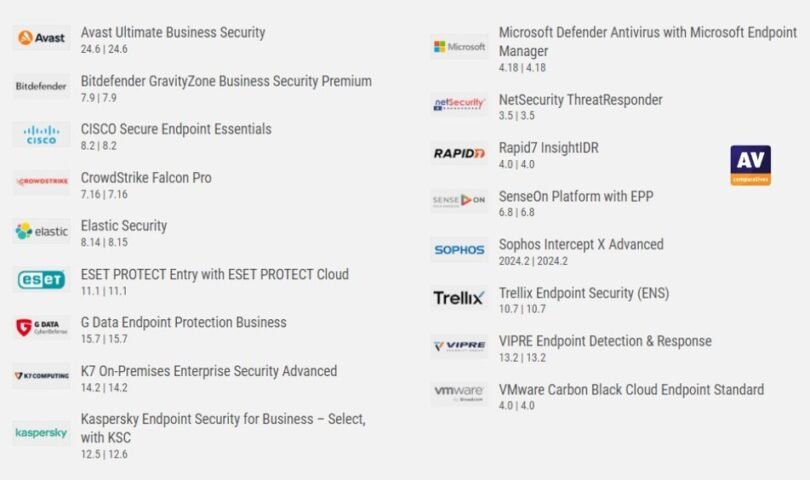Select K7 On-Premises Enterprise Security Advanced
Image resolution: width=810 pixels, height=480 pixels.
tap(209, 371)
